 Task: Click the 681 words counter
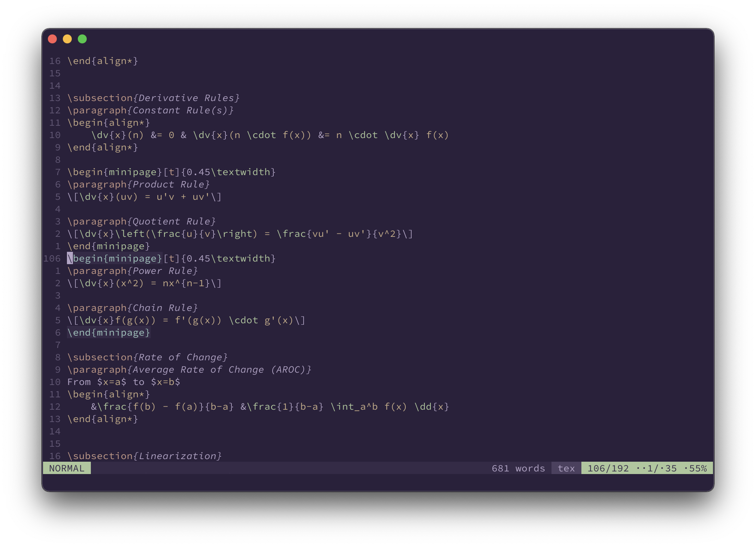[x=518, y=468]
